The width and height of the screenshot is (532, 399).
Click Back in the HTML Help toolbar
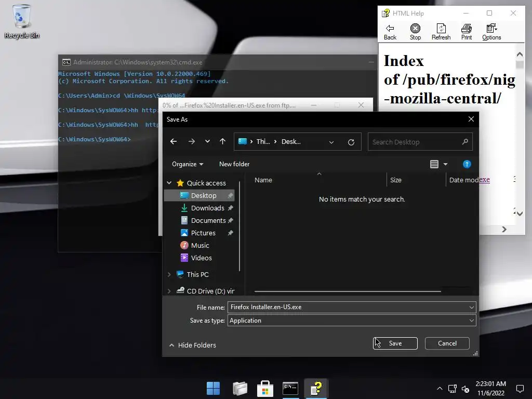coord(390,32)
